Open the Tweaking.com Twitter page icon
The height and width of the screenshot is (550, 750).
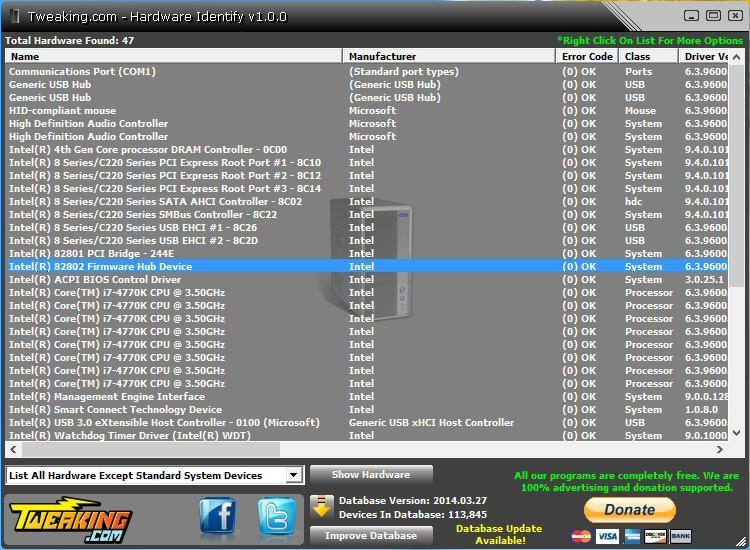[x=277, y=516]
